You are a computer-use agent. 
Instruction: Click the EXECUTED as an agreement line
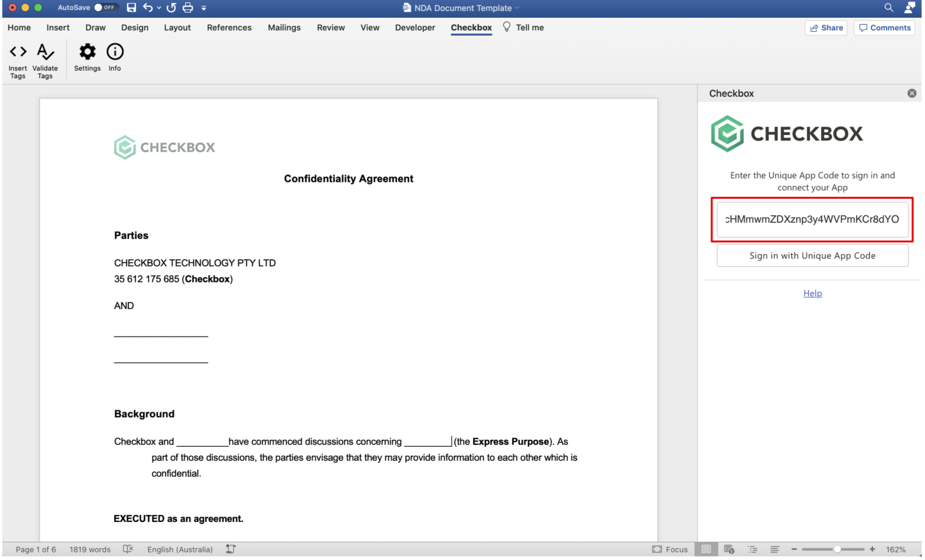[179, 519]
